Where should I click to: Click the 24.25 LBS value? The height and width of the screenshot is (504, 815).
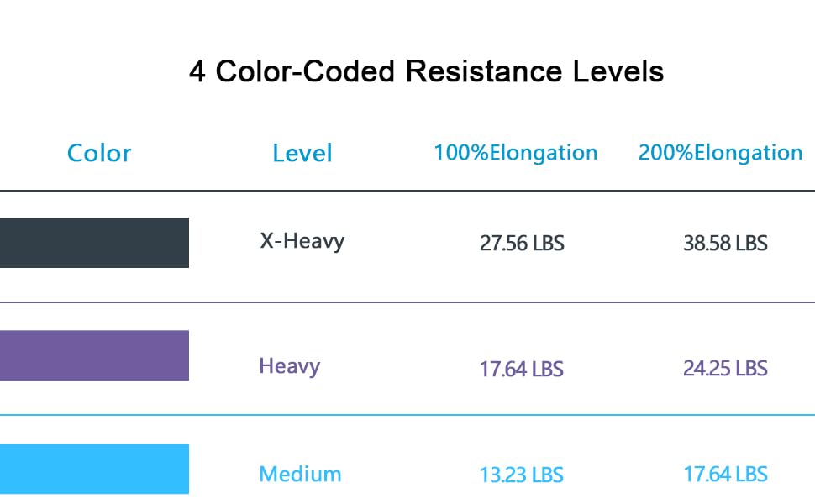[x=725, y=368]
